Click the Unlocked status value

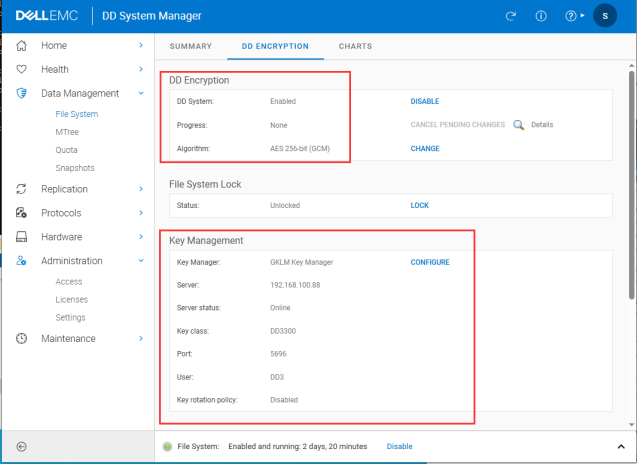[285, 206]
